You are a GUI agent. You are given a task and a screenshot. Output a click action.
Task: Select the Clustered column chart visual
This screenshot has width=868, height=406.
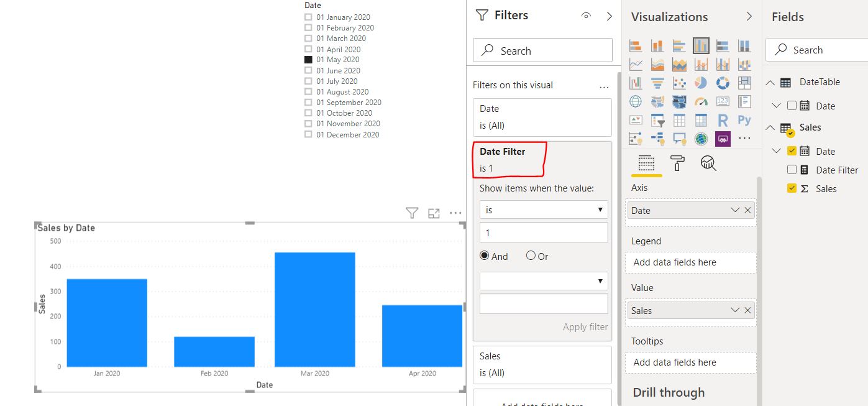click(x=701, y=45)
